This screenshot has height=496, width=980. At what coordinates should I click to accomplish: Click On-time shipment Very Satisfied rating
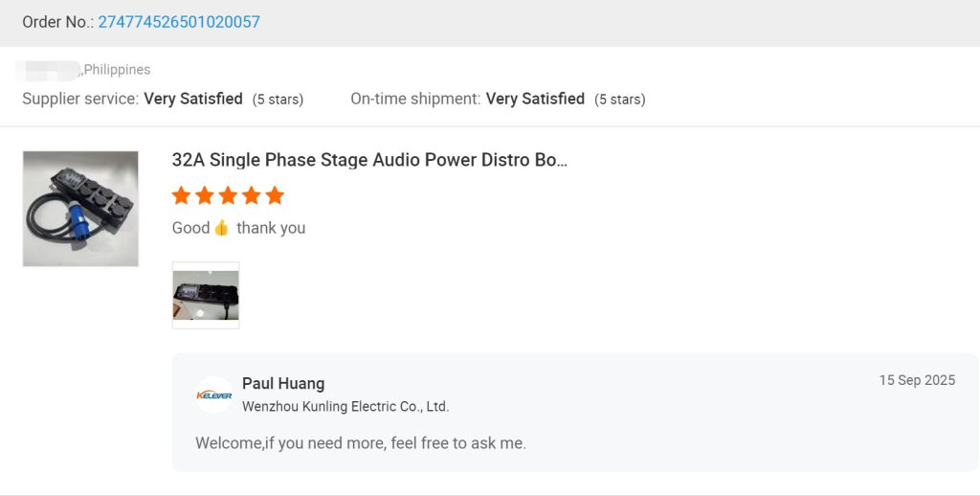[535, 99]
